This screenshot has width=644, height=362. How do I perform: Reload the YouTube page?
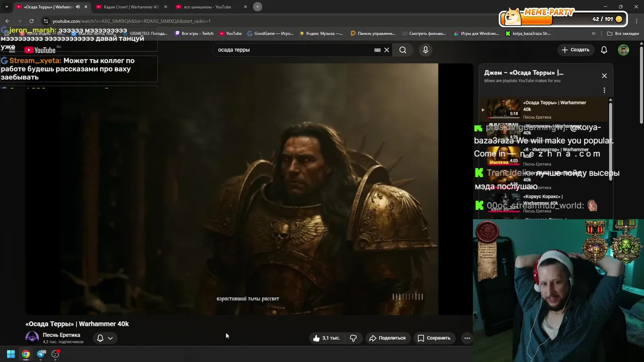tap(31, 21)
